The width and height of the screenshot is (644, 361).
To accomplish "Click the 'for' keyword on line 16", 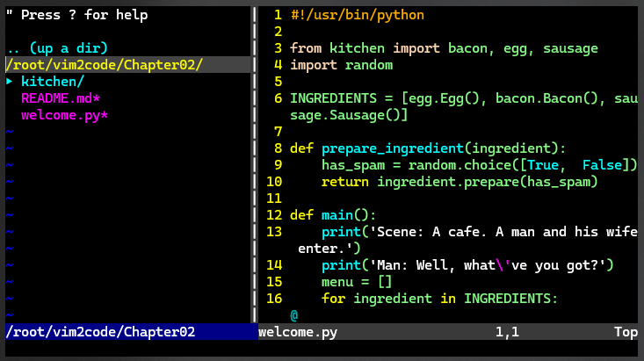I will pos(333,299).
